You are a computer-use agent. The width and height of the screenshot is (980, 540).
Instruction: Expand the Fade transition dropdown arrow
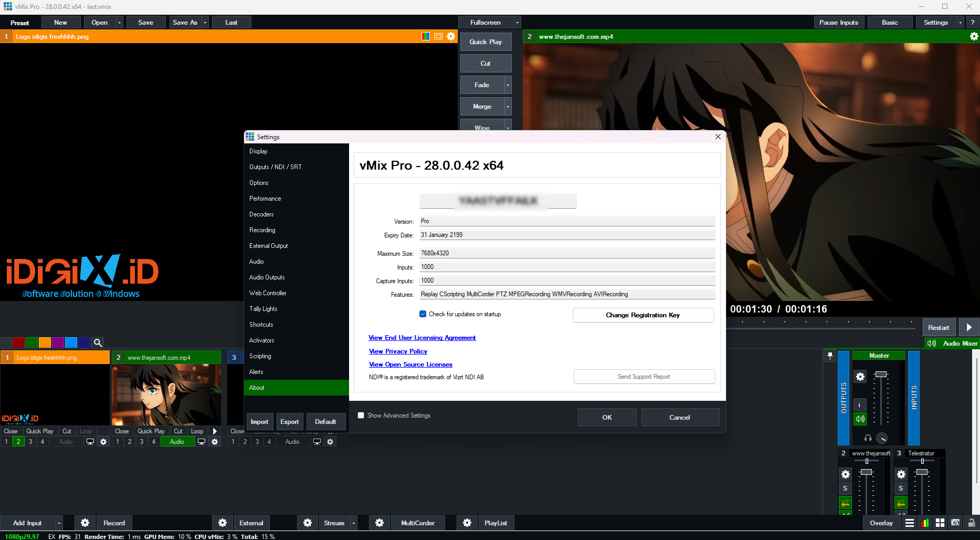[x=508, y=85]
